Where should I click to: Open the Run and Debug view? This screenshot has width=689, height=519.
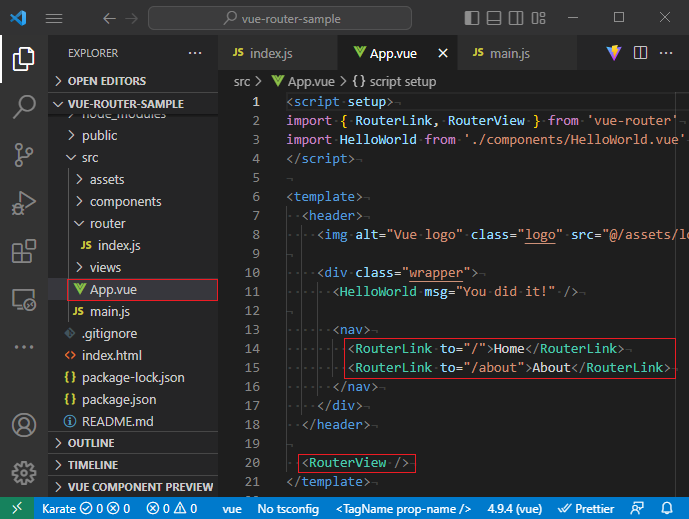pos(24,203)
